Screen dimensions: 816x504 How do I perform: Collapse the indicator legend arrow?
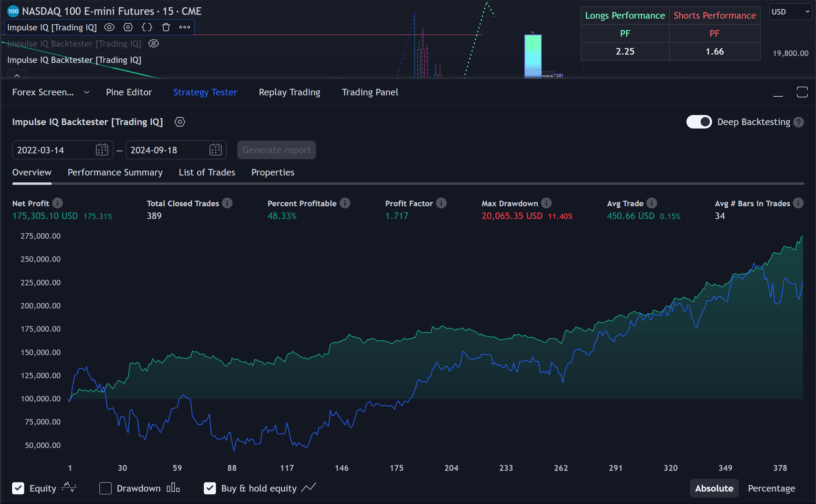17,75
